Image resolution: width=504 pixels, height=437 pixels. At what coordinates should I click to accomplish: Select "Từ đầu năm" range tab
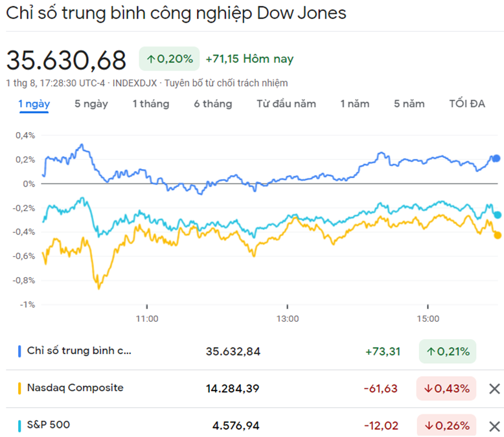click(286, 104)
